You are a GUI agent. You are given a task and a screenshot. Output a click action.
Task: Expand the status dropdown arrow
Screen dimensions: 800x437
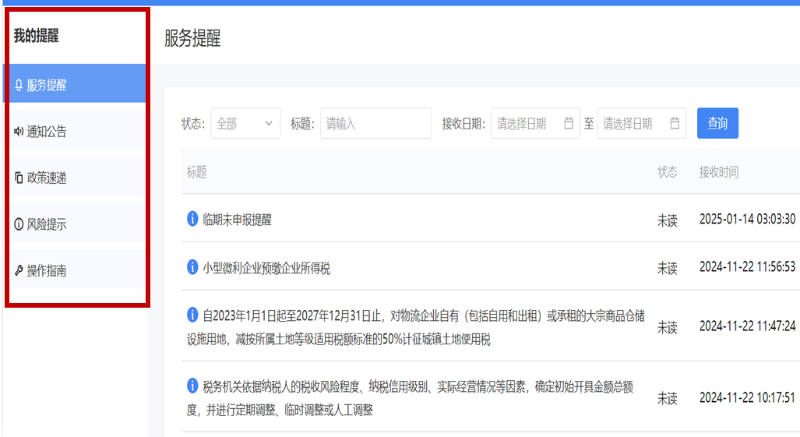(270, 124)
